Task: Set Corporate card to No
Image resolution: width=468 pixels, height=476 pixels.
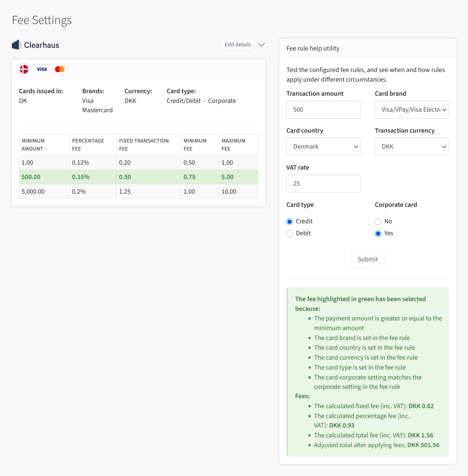Action: pyautogui.click(x=378, y=221)
